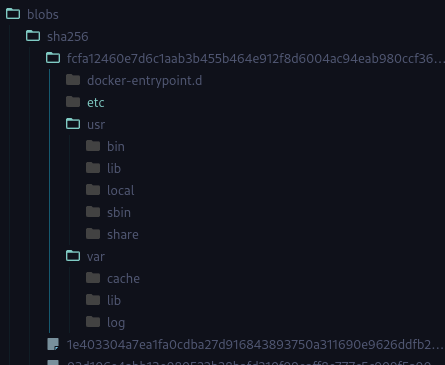Select the bin folder under usr

[116, 147]
